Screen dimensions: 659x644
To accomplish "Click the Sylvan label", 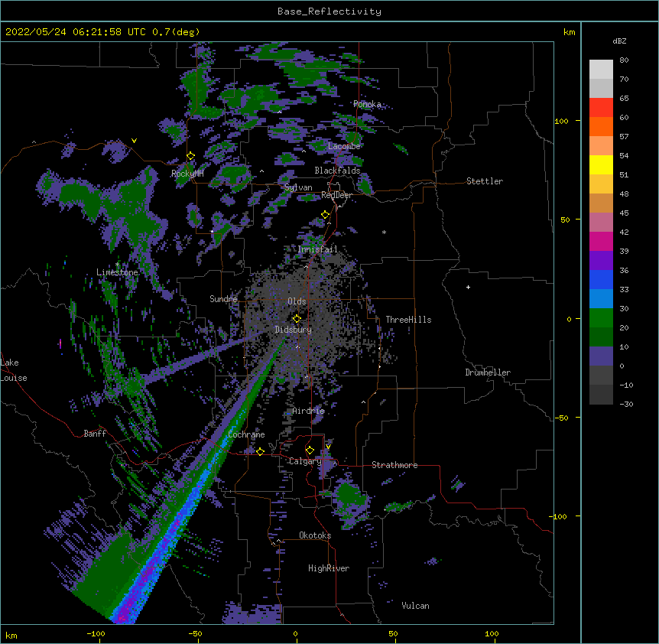I will (x=298, y=187).
